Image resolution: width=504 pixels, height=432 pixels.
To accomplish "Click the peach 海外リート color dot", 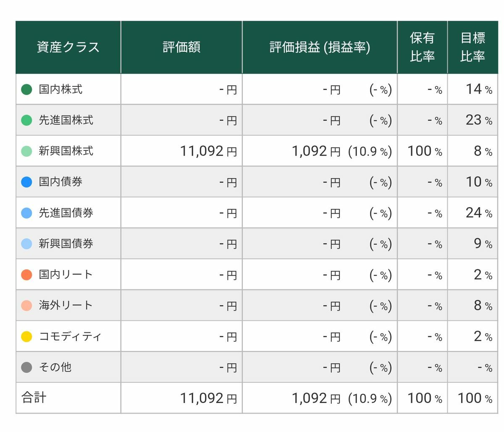I will [26, 306].
